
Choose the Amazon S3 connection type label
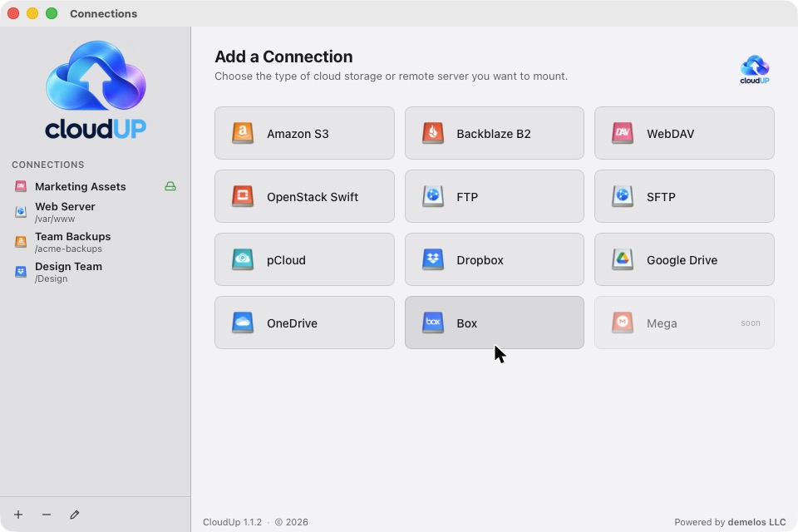click(x=298, y=134)
